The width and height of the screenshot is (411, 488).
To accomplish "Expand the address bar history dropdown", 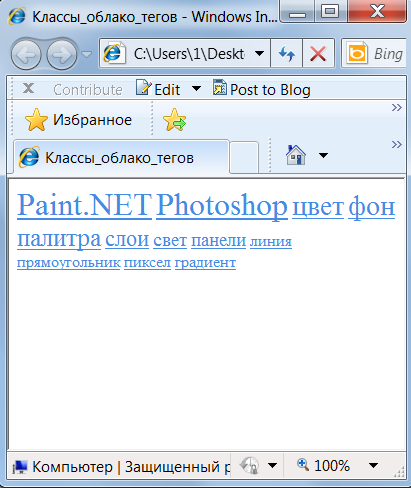I will [x=260, y=53].
